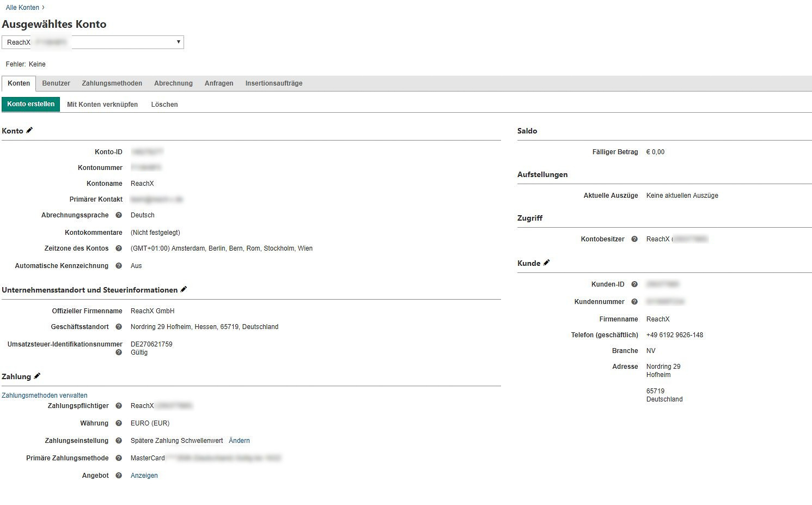This screenshot has height=505, width=812.
Task: Open the Insertionsaufträge tab
Action: (274, 83)
